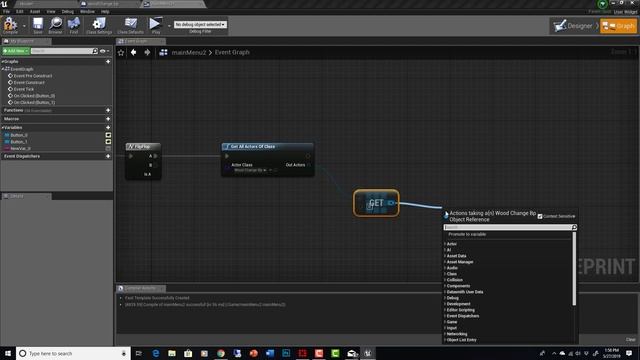Open the Windows Start menu
Screen dimensions: 640x360
[8, 353]
